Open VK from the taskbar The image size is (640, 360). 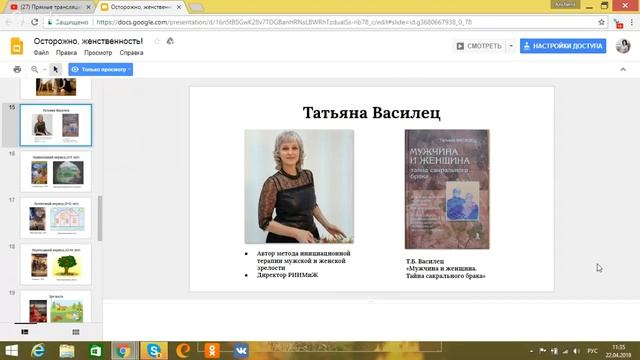241,351
